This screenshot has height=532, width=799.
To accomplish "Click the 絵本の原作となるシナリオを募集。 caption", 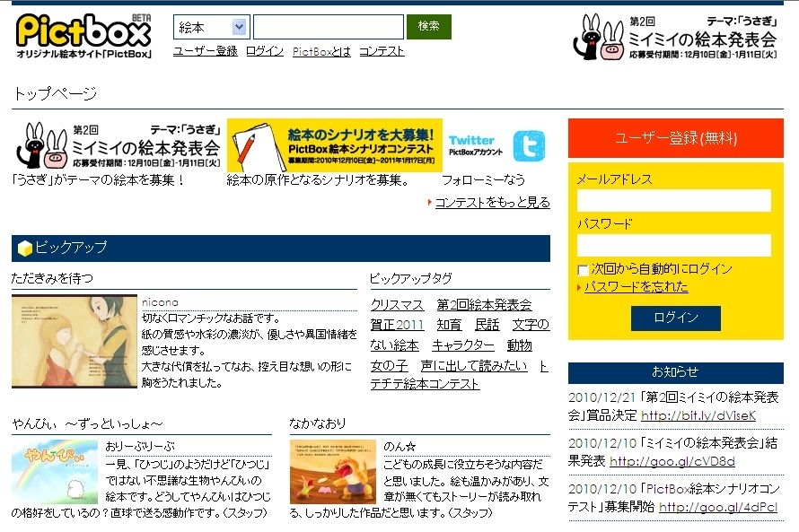I will [x=318, y=179].
